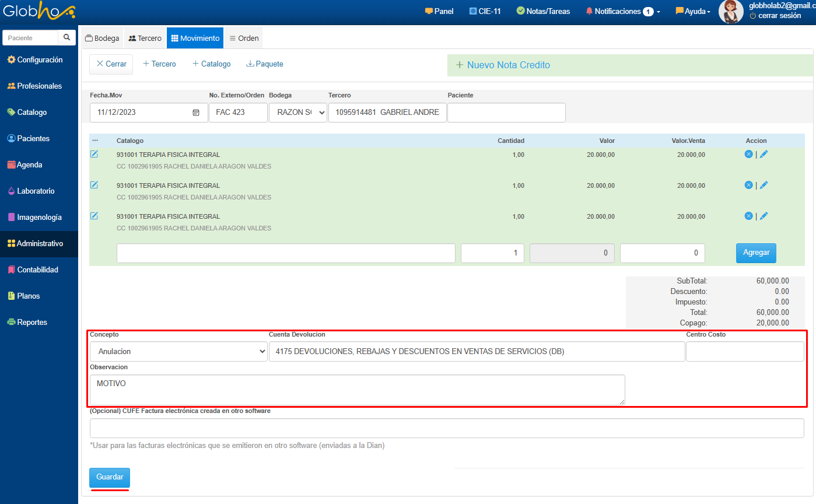Image resolution: width=816 pixels, height=504 pixels.
Task: Open the Bodega dropdown selector
Action: [298, 113]
